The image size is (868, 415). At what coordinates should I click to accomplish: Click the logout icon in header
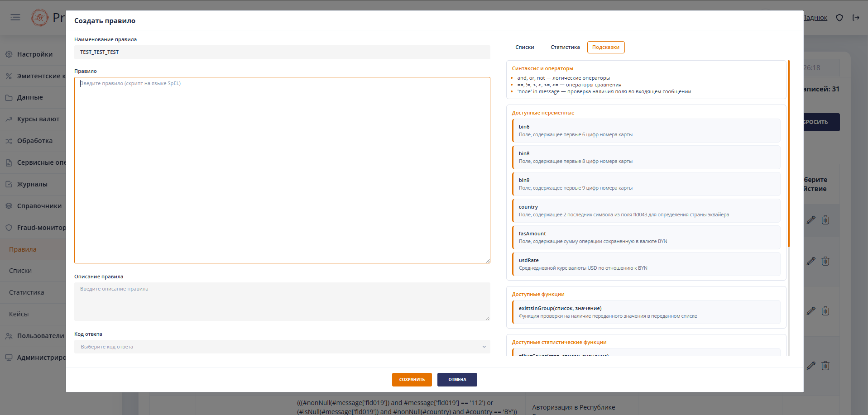pyautogui.click(x=856, y=18)
